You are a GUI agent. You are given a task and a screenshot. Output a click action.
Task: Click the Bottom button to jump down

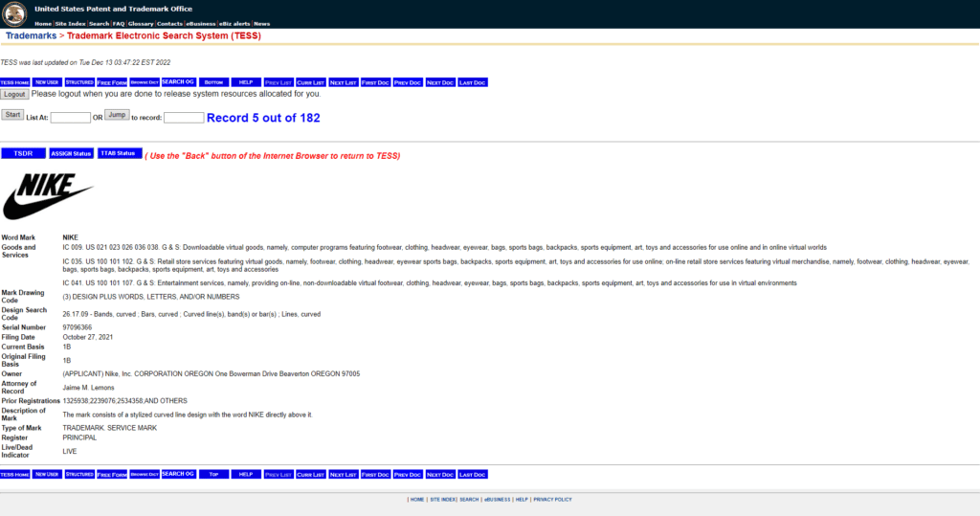[x=213, y=82]
